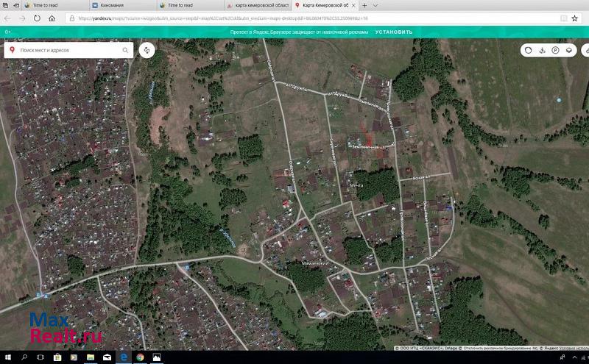
Task: Click the browser home icon
Action: [52, 18]
